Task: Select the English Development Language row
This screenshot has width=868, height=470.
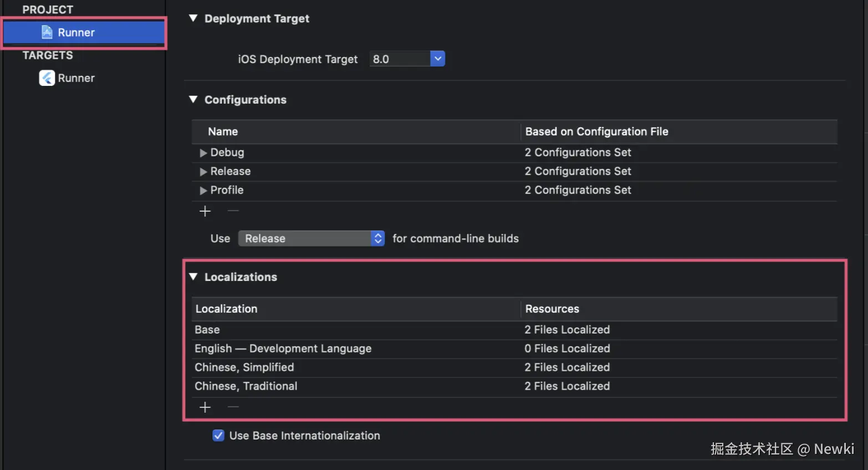Action: point(283,349)
